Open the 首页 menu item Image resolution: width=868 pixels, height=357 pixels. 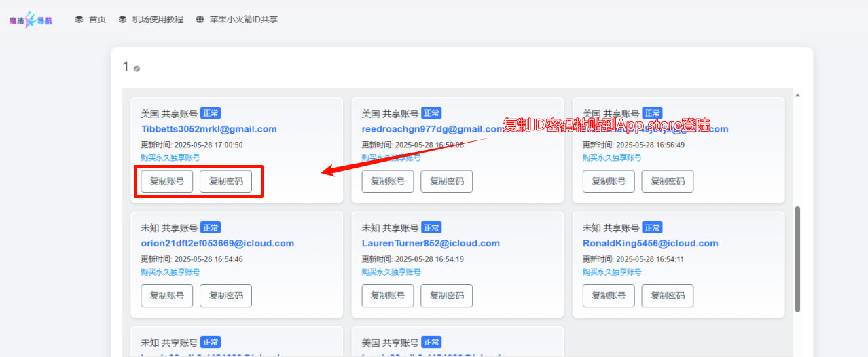[x=97, y=20]
